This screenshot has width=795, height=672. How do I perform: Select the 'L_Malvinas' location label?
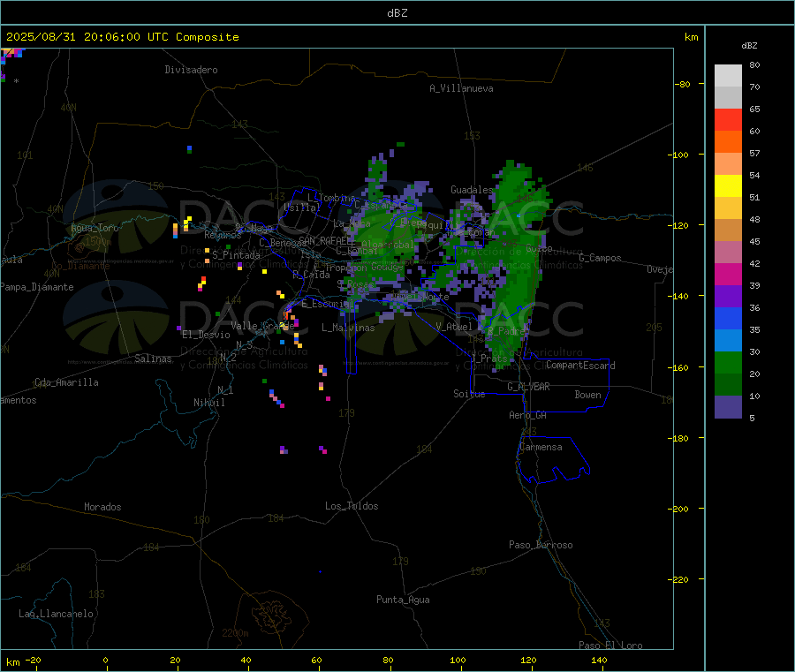click(x=348, y=328)
